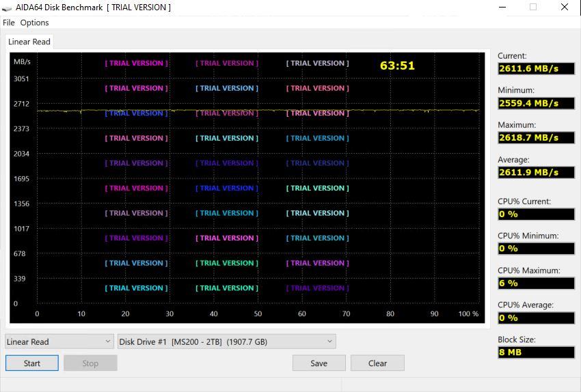Click the CPU% Maximum value 6 %

click(536, 283)
